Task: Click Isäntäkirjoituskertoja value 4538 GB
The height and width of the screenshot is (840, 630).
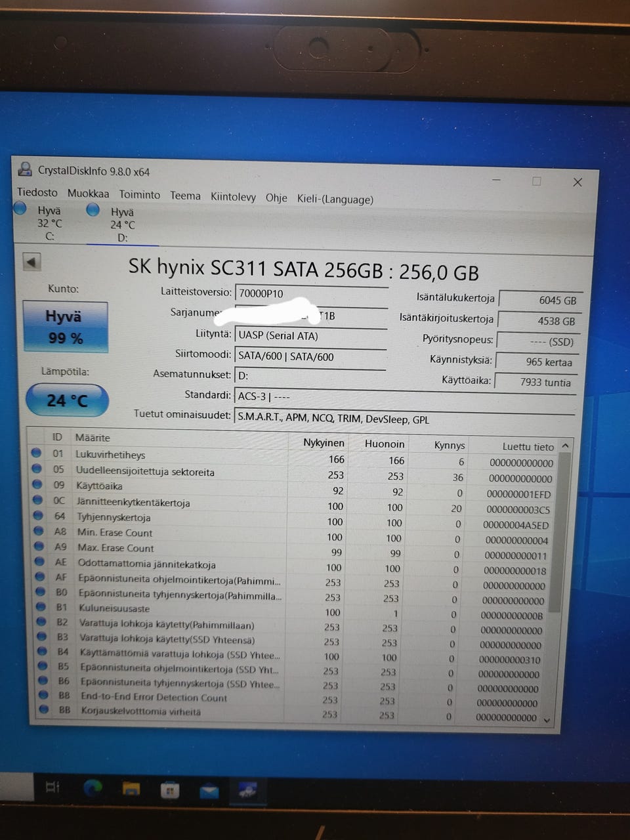Action: 539,321
